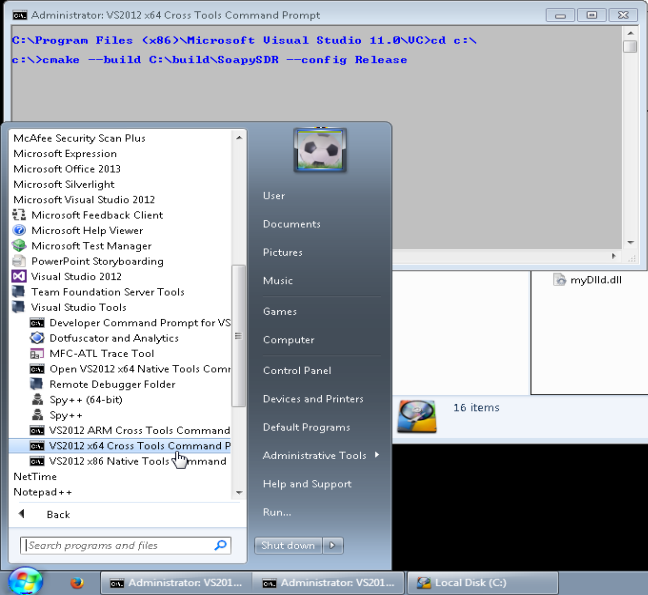648x595 pixels.
Task: Open Default Programs
Action: coord(307,427)
